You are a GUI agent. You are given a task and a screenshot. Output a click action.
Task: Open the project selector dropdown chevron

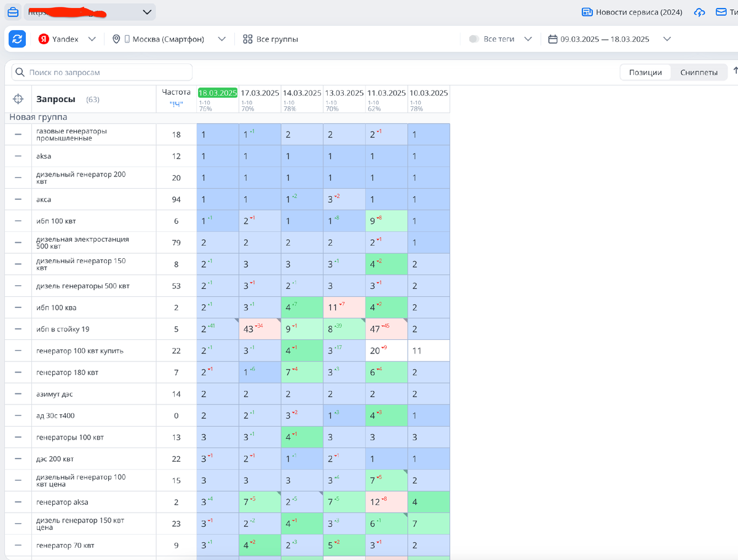tap(147, 12)
